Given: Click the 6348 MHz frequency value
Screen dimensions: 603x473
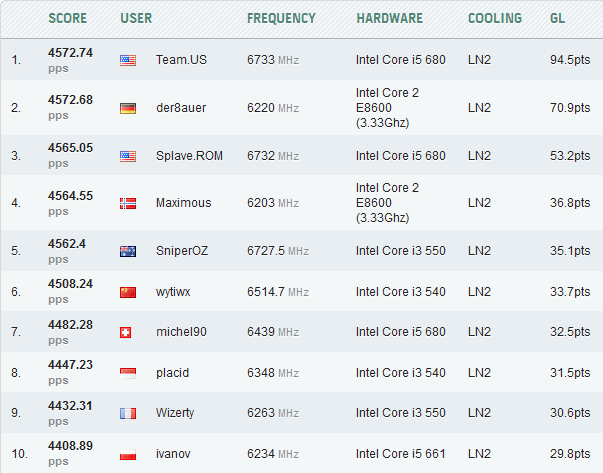Looking at the screenshot, I should coord(273,373).
